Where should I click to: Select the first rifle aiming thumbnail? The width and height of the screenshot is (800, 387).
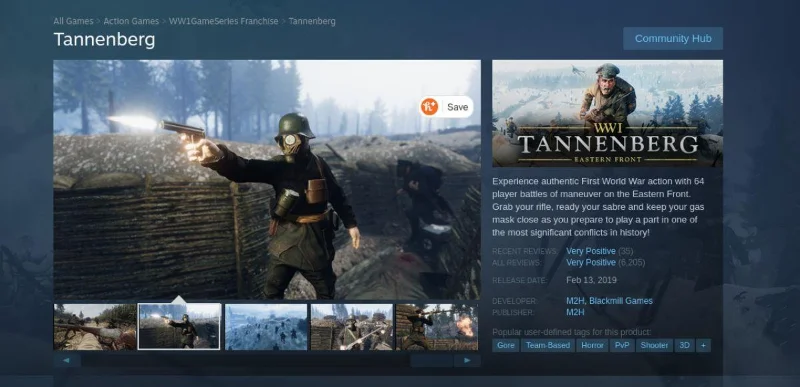tap(95, 327)
